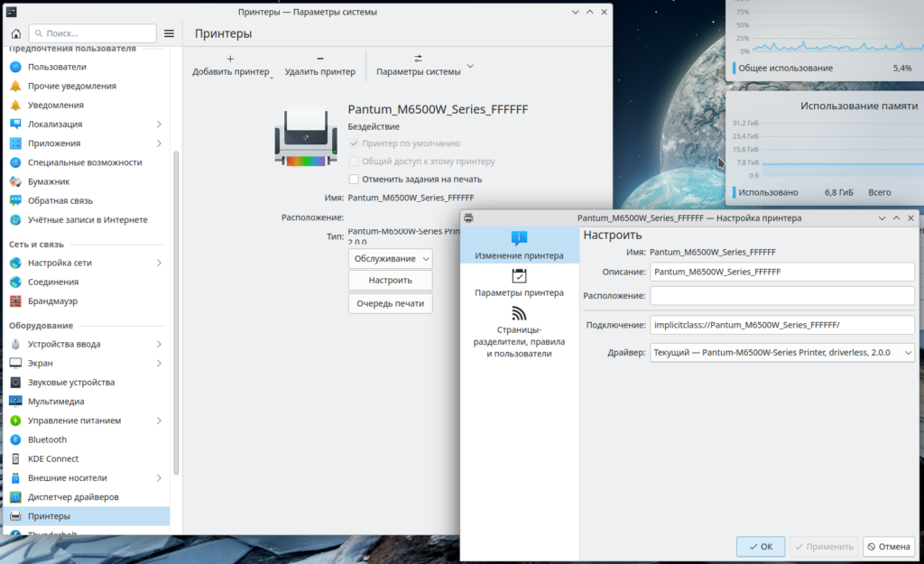924x564 pixels.
Task: Toggle 'Отменить задания на печать' checkbox
Action: 355,180
